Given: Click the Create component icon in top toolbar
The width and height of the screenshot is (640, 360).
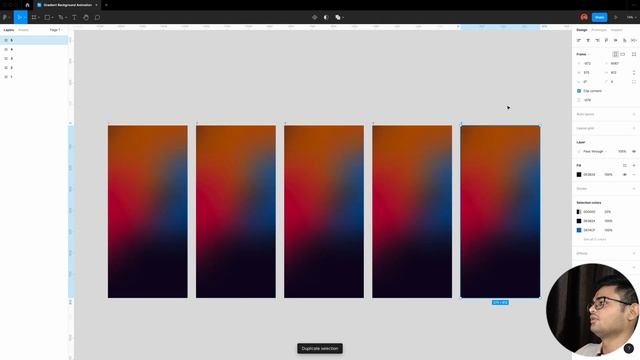Looking at the screenshot, I should click(314, 18).
